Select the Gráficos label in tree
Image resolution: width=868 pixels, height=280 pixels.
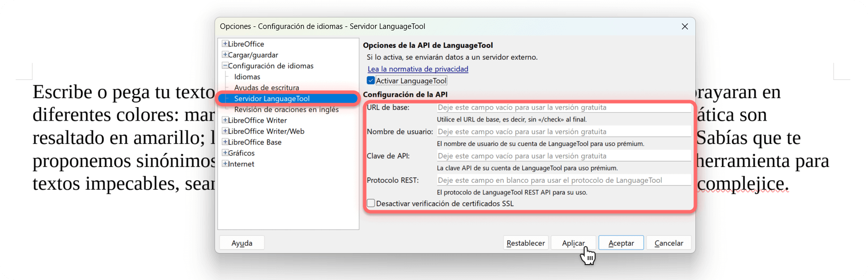point(241,153)
